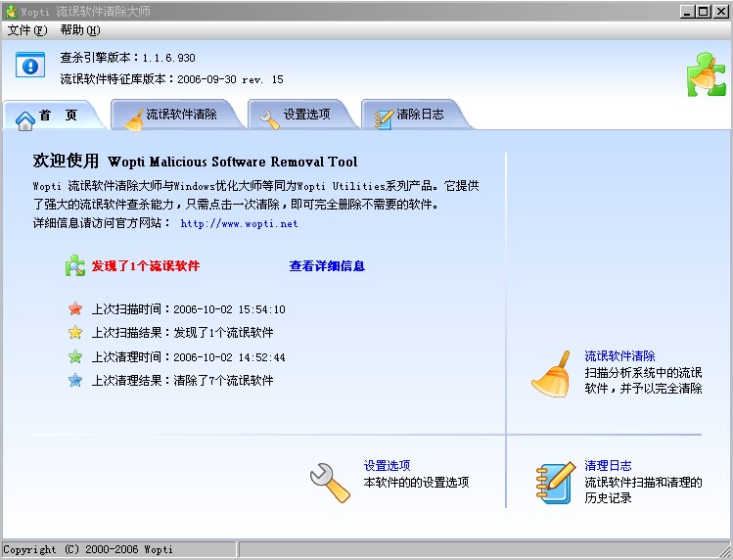Image resolution: width=733 pixels, height=560 pixels.
Task: Click the blue info icon near engine version
Action: click(30, 66)
